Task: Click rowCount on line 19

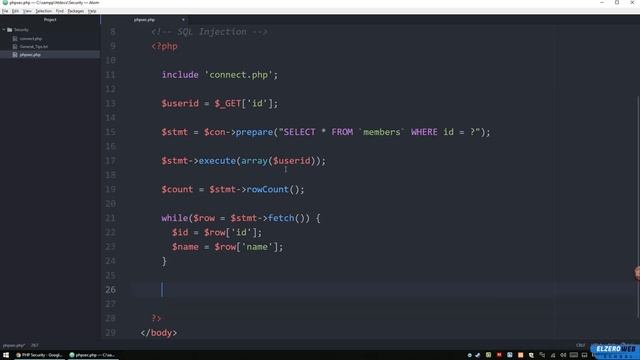Action: [267, 189]
